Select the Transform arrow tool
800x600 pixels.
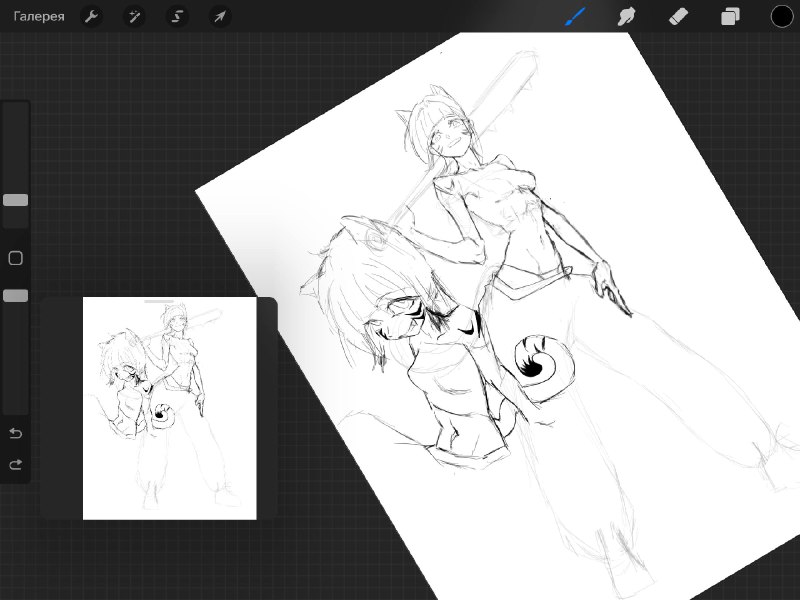pyautogui.click(x=220, y=16)
